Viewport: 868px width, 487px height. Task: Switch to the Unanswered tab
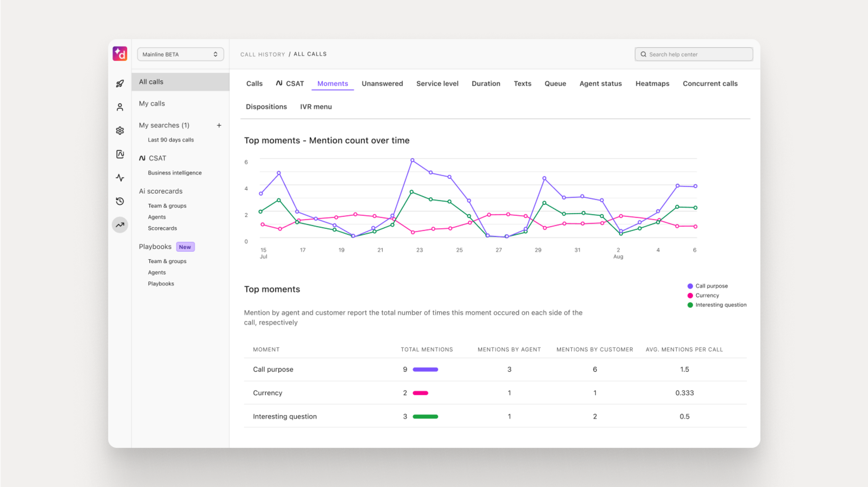point(382,83)
